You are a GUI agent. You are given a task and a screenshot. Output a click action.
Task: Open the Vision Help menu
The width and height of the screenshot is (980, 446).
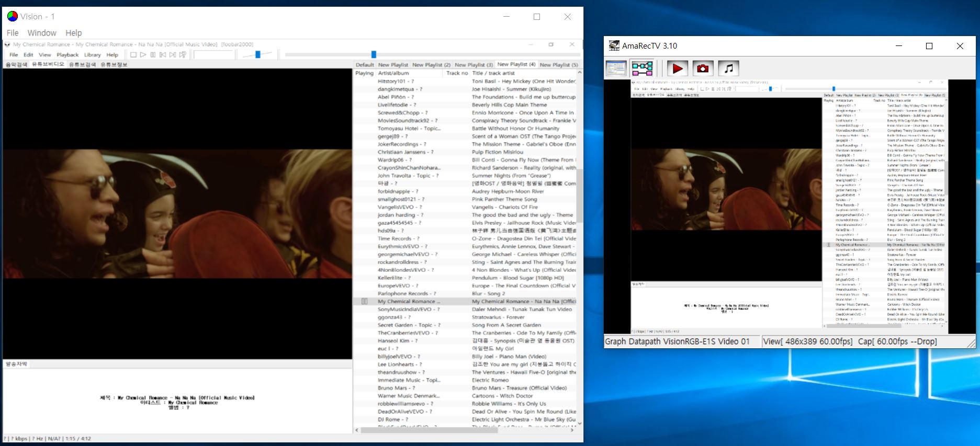pos(73,33)
